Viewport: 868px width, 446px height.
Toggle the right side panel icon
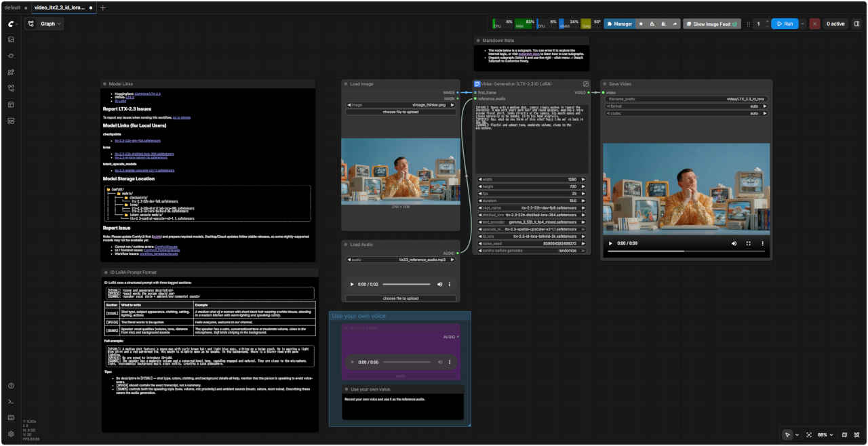(x=856, y=24)
